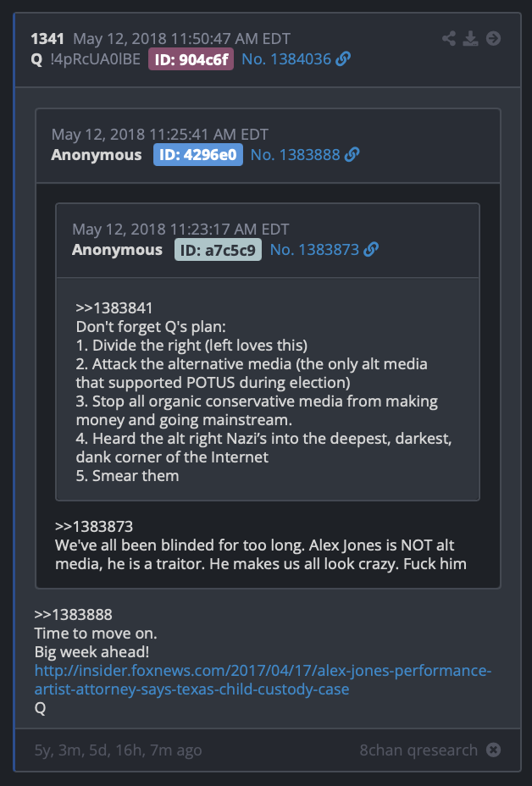Click the X circle icon next to 8chan qresearch

point(493,750)
